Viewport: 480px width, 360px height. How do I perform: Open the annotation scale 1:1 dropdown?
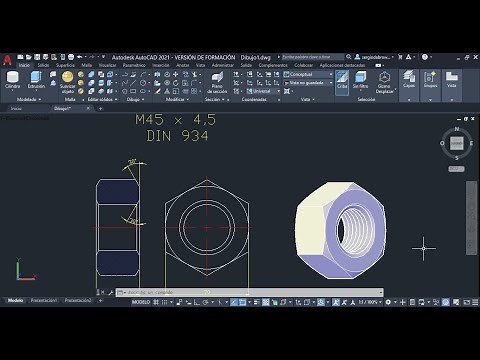(x=370, y=302)
